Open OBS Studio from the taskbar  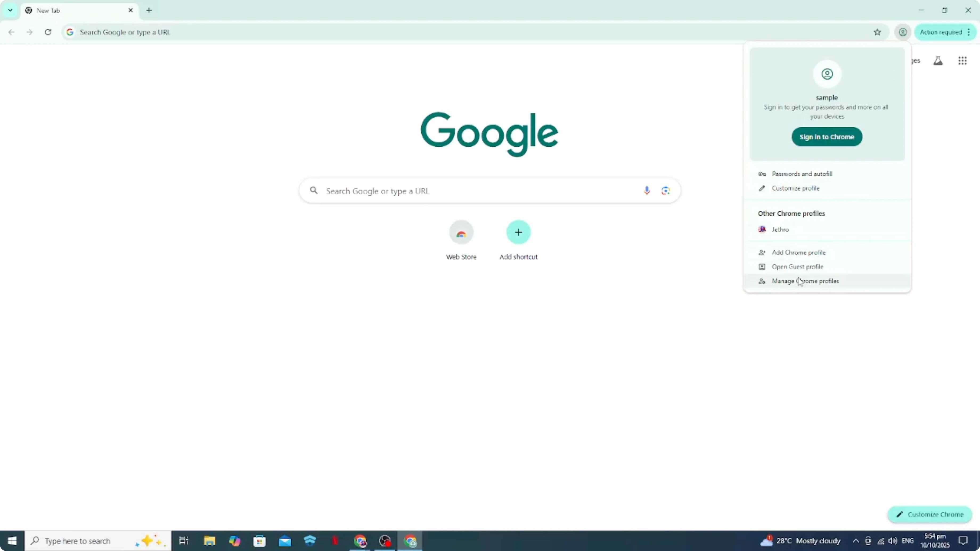pos(385,541)
